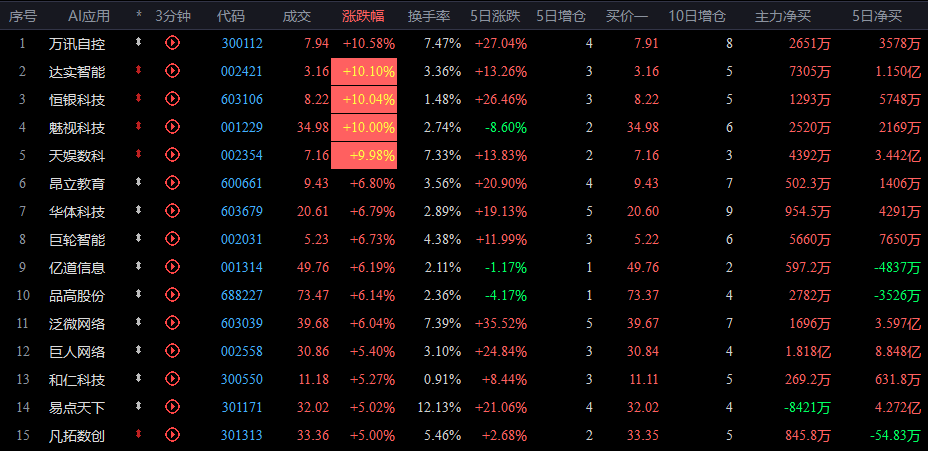The width and height of the screenshot is (928, 451).
Task: Sort by 代码 column header
Action: tap(230, 16)
